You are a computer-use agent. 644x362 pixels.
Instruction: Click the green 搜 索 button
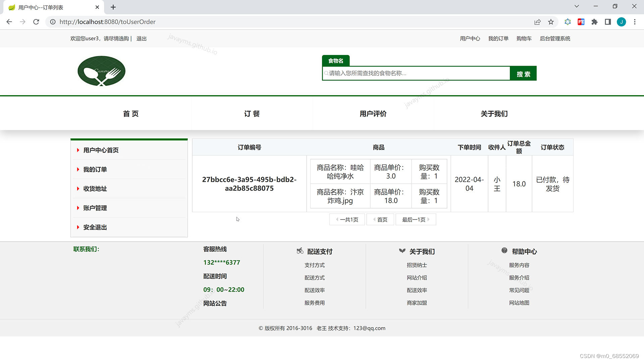[523, 74]
